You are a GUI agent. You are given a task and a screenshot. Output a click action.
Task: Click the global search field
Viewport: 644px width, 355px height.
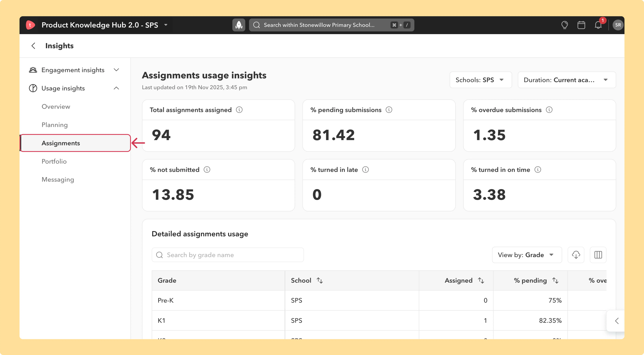pos(331,25)
